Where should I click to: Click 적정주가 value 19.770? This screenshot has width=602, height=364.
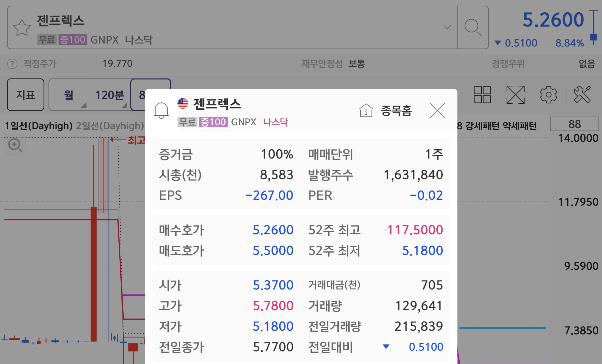(x=117, y=63)
